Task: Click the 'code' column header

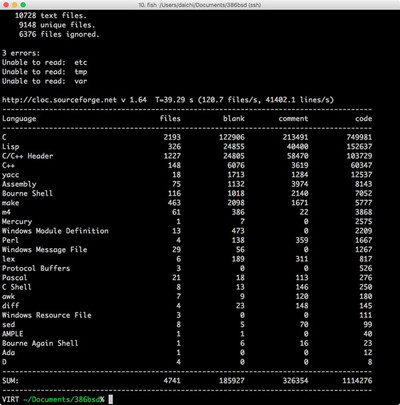Action: coord(363,118)
